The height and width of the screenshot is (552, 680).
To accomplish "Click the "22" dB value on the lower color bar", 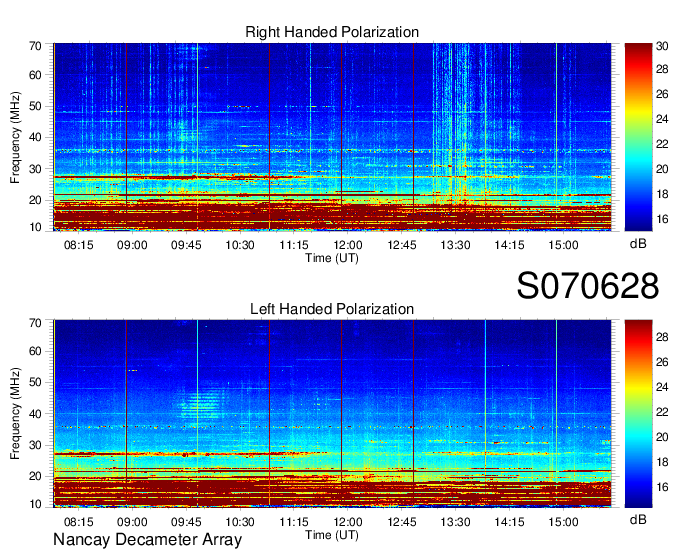I will coord(662,412).
